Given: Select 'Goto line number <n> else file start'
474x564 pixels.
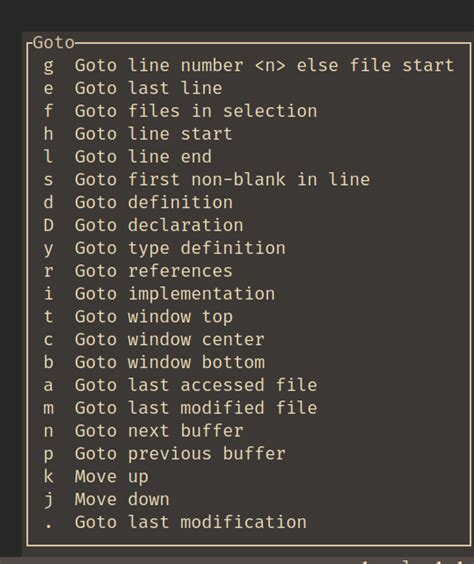Looking at the screenshot, I should click(248, 66).
